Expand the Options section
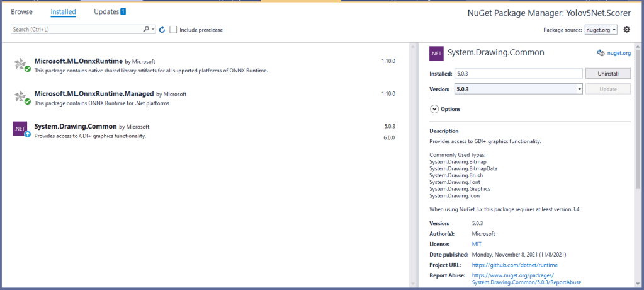This screenshot has height=290, width=644. pos(434,109)
